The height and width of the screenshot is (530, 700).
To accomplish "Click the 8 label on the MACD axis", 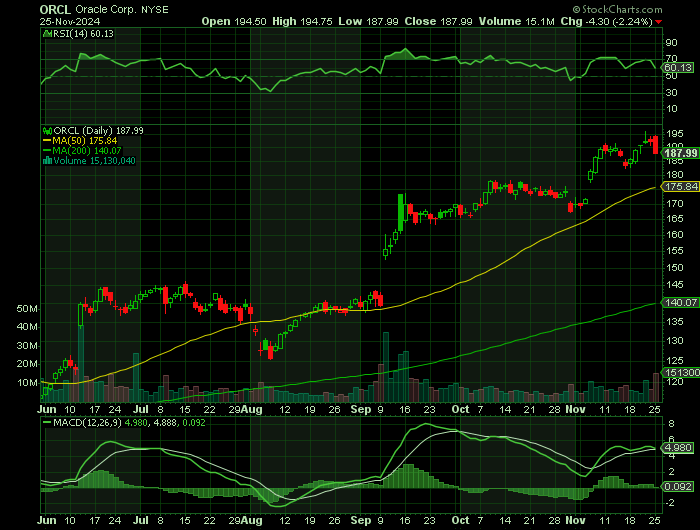I will [671, 424].
